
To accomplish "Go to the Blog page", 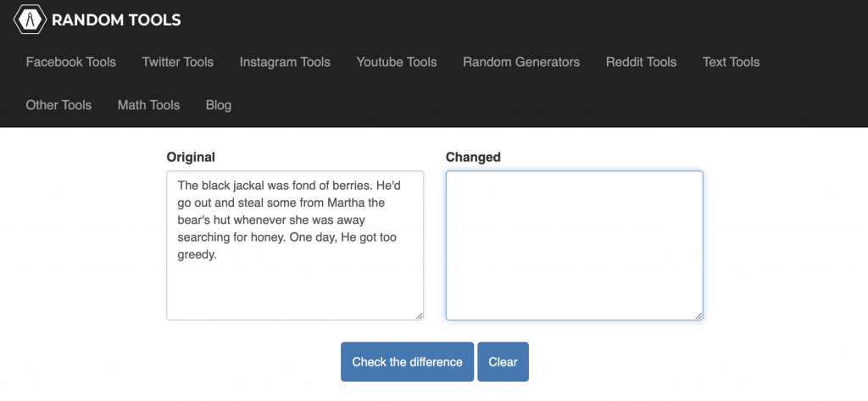I will coord(219,104).
